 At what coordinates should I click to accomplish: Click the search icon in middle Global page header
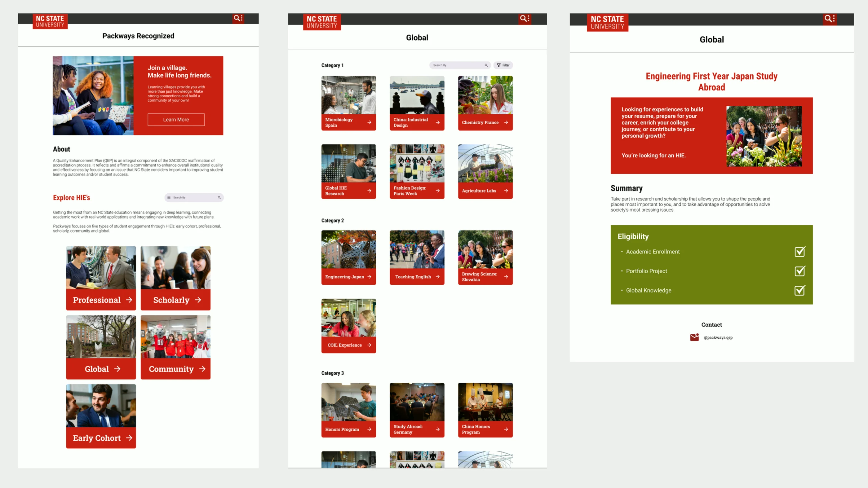[523, 18]
